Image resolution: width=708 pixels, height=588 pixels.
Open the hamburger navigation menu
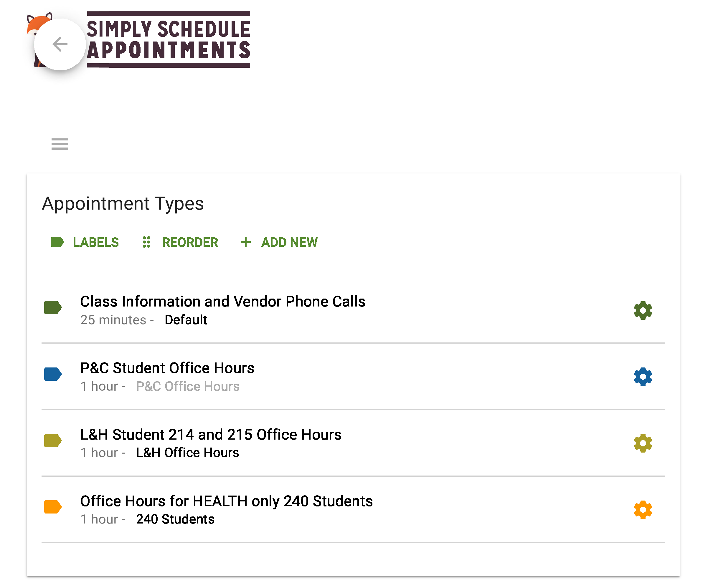60,144
